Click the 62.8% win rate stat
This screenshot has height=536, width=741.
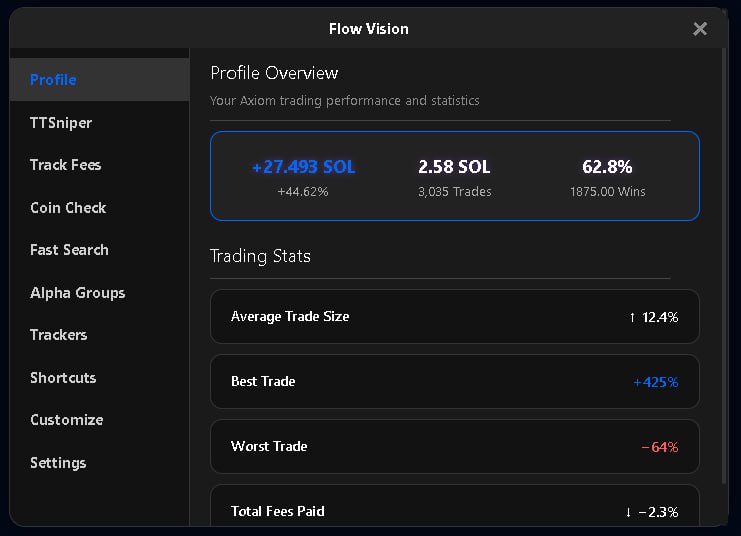[607, 167]
